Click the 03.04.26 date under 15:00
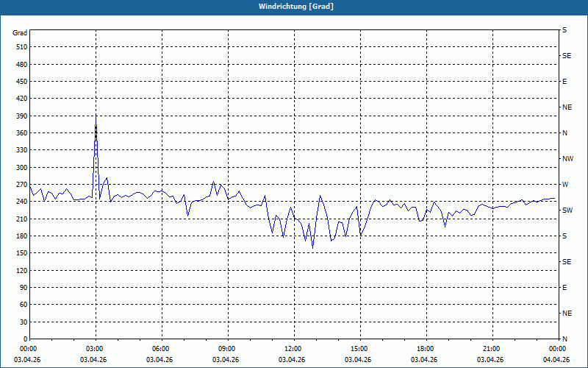Viewport: 588px width, 368px height. 358,360
